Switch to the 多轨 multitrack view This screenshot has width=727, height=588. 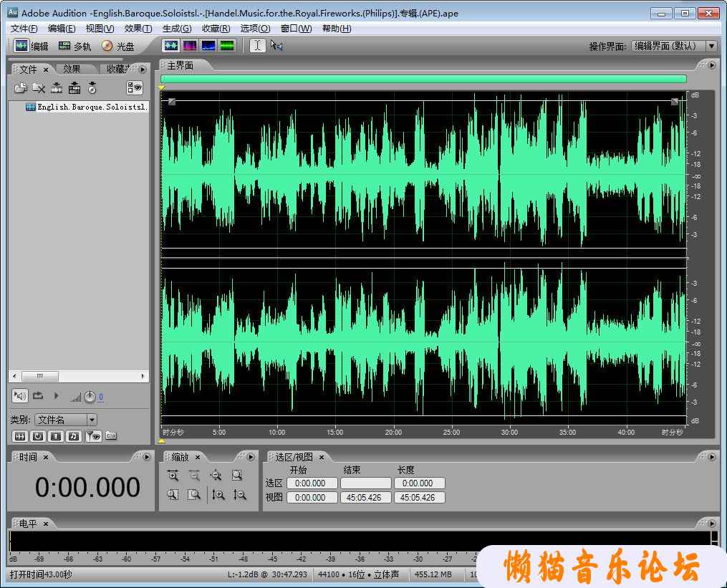click(74, 46)
